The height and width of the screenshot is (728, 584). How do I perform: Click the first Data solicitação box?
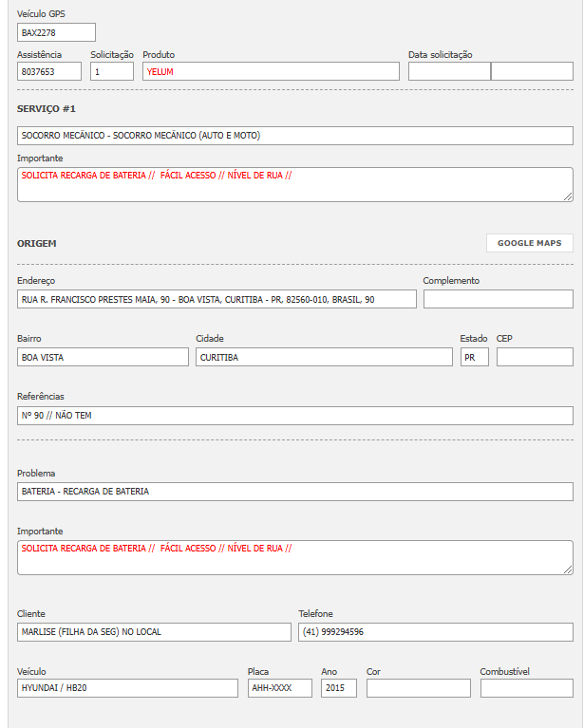(x=448, y=71)
